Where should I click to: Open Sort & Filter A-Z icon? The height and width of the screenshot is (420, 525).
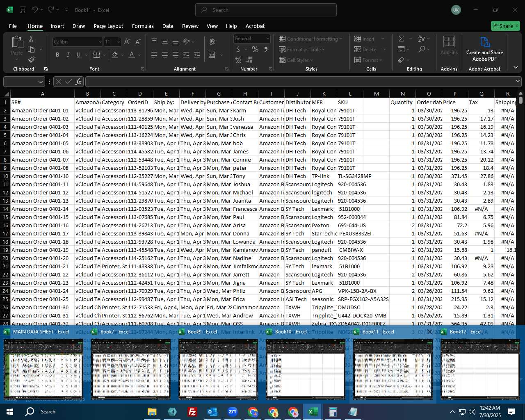422,39
